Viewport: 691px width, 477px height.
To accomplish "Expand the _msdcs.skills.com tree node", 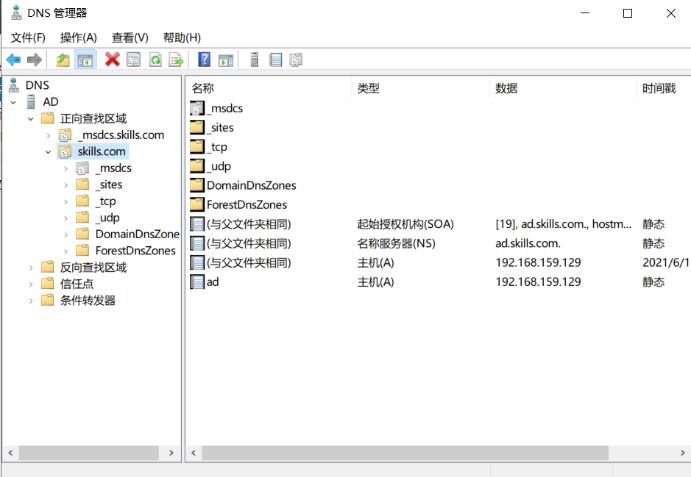I will pyautogui.click(x=48, y=135).
